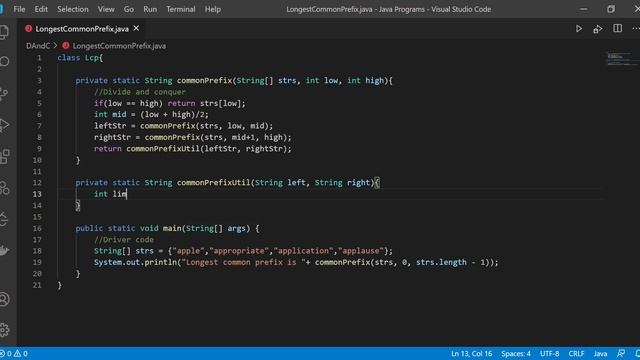Screen dimensions: 640x360
Task: Open the Go menu
Action: click(129, 9)
